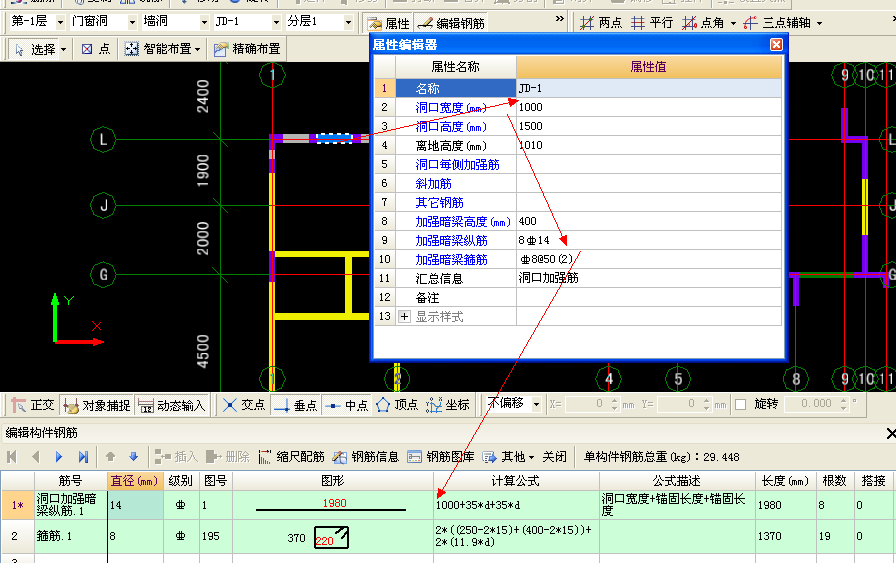Click 离地高度 value 1010
This screenshot has height=563, width=896.
coord(649,145)
